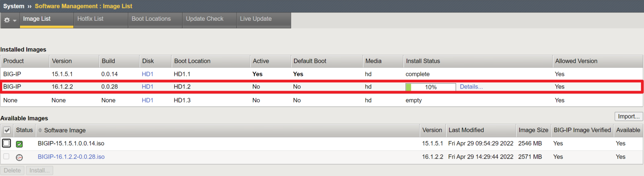Click the HD1.3 boot location cell

(182, 100)
